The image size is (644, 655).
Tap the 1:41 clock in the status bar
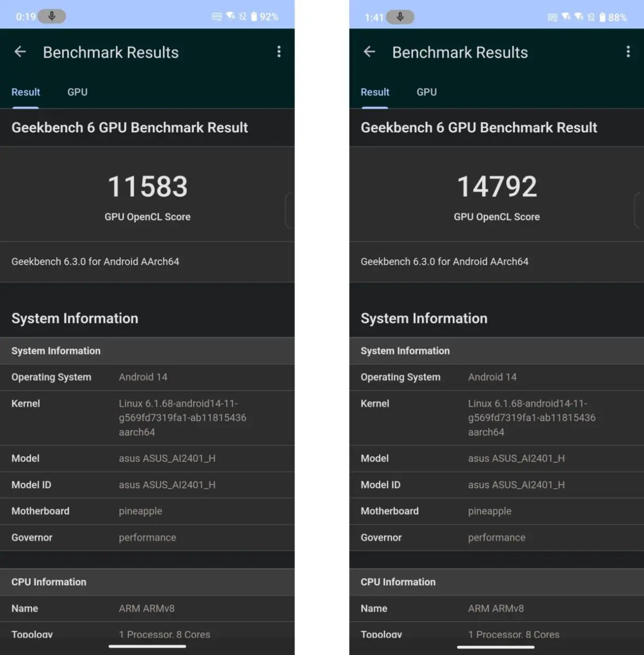(x=374, y=17)
